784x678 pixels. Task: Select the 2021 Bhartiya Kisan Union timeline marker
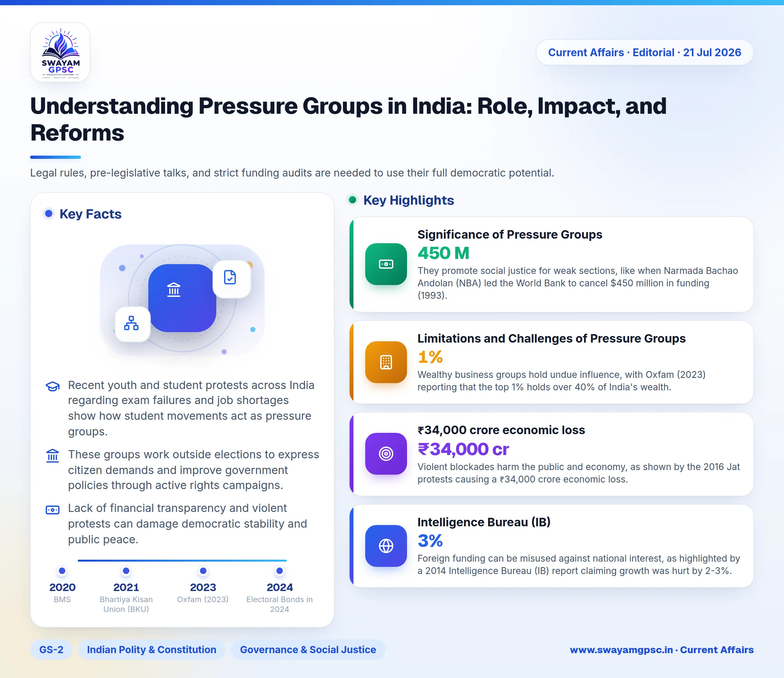126,570
